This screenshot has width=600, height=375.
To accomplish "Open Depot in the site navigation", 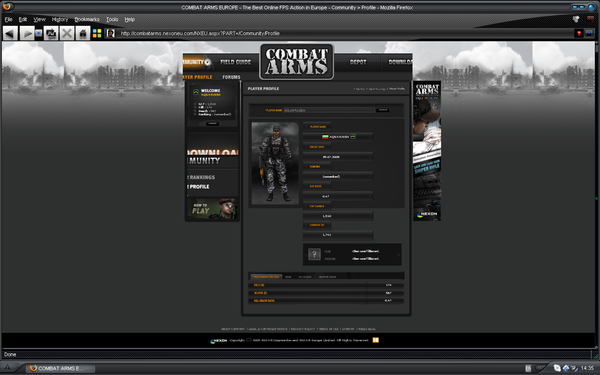I will (x=358, y=62).
